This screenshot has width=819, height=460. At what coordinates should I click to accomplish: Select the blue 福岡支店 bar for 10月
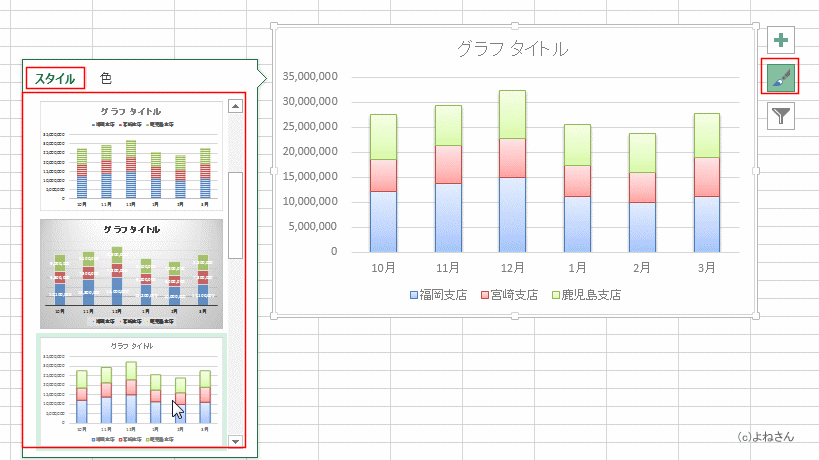(383, 222)
